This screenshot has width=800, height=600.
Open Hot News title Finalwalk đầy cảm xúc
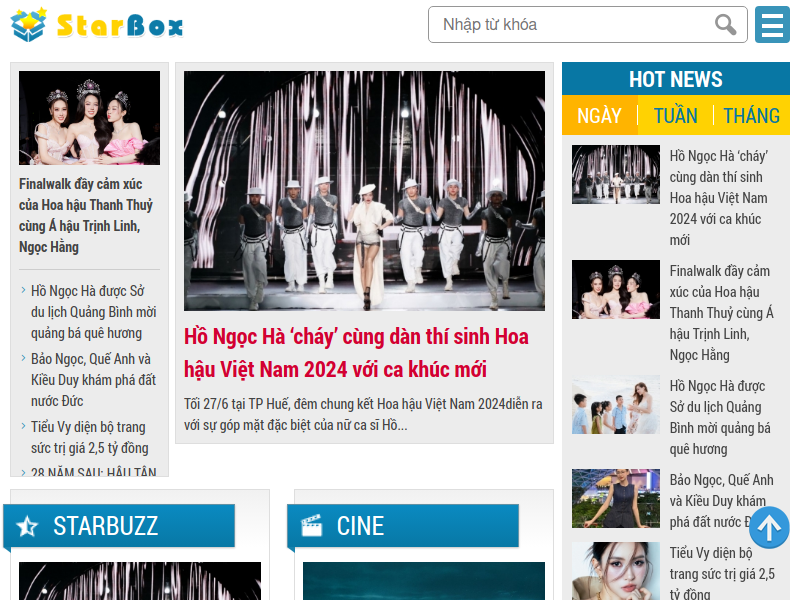click(721, 313)
